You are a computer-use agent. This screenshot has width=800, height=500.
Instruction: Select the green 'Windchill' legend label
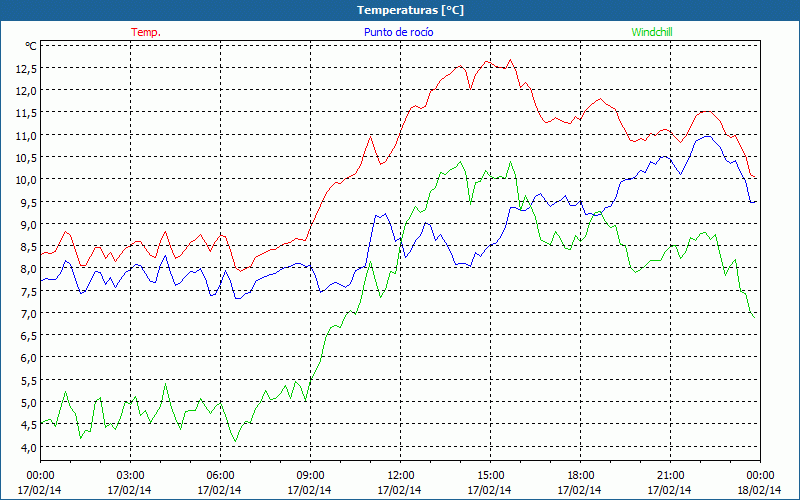652,32
